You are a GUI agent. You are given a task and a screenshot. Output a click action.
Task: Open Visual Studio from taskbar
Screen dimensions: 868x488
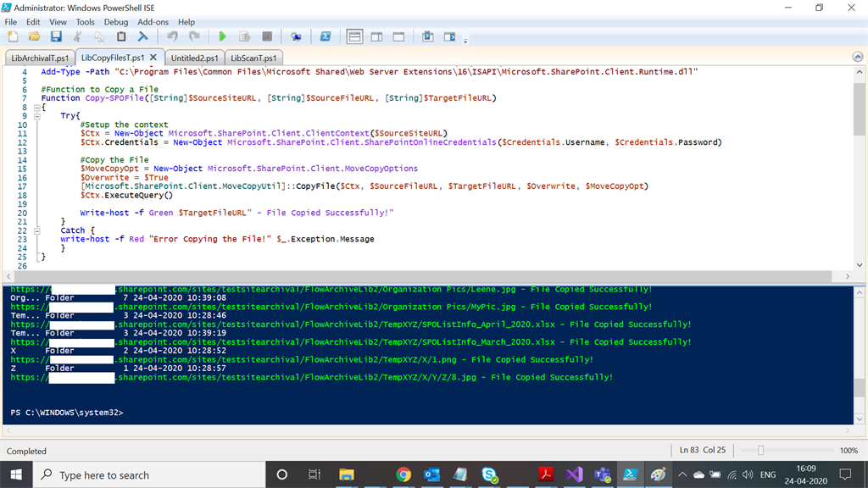(x=574, y=474)
